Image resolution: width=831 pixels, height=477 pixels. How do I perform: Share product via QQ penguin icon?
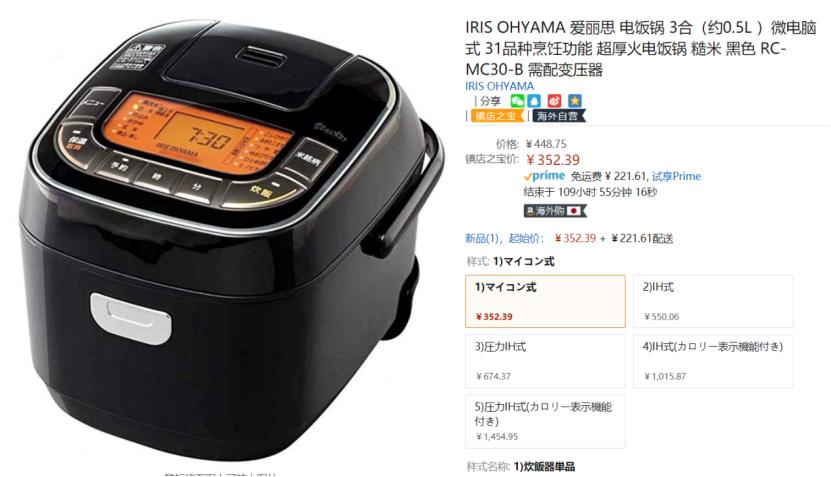tap(535, 101)
